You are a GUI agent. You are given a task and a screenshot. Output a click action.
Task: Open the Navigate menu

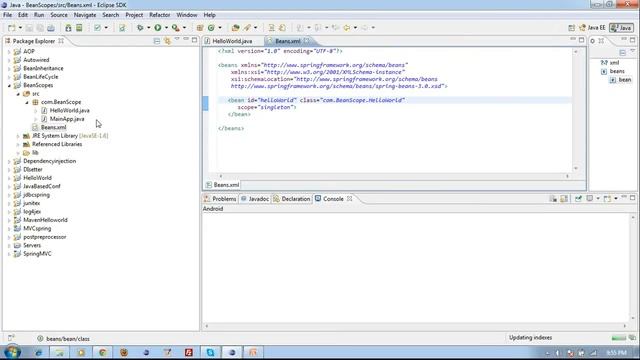click(85, 15)
